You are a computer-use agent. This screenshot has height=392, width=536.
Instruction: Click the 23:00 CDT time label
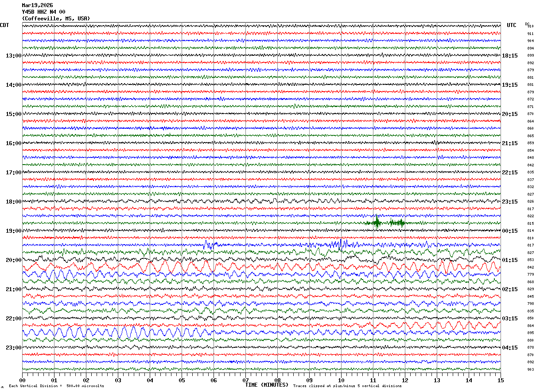[x=13, y=348]
